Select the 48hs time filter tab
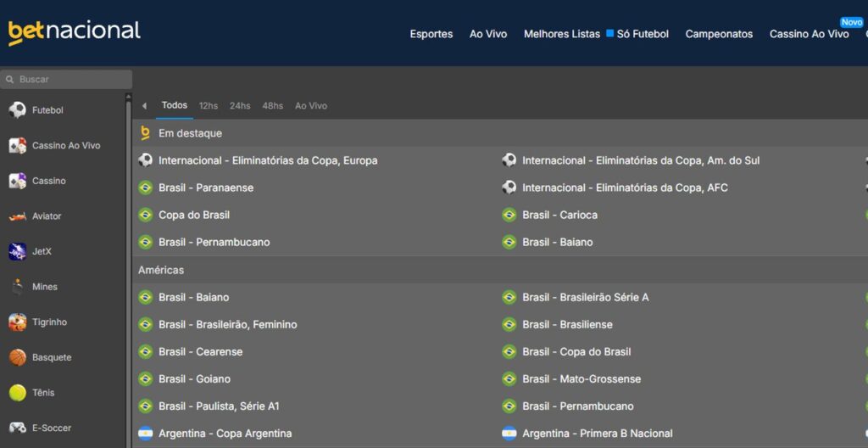The image size is (868, 448). click(272, 106)
